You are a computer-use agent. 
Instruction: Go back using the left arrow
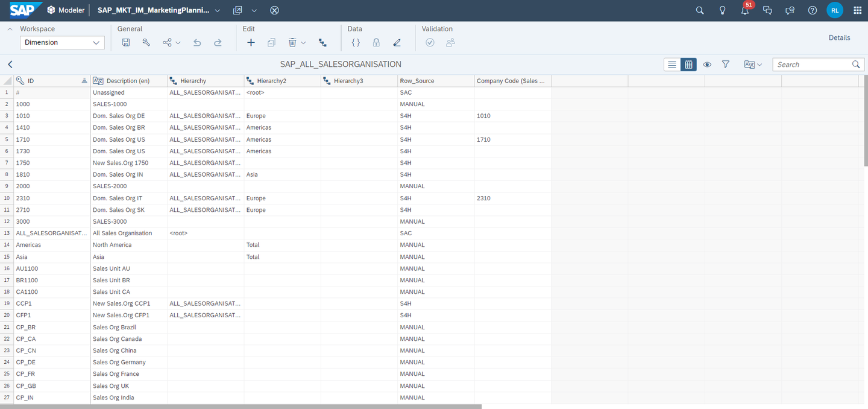click(10, 64)
